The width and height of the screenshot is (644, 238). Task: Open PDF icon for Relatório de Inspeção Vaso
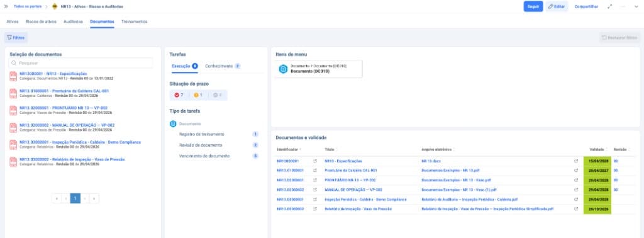pos(13,161)
